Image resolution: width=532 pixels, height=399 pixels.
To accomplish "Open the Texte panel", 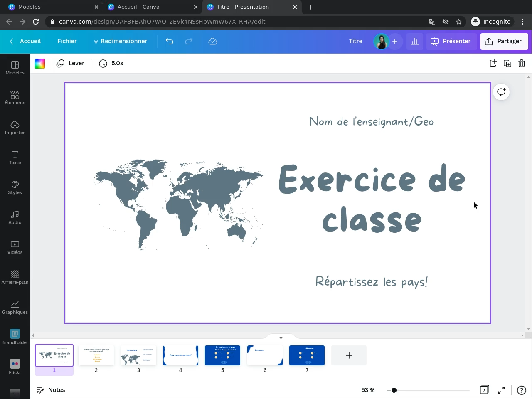I will [x=15, y=158].
